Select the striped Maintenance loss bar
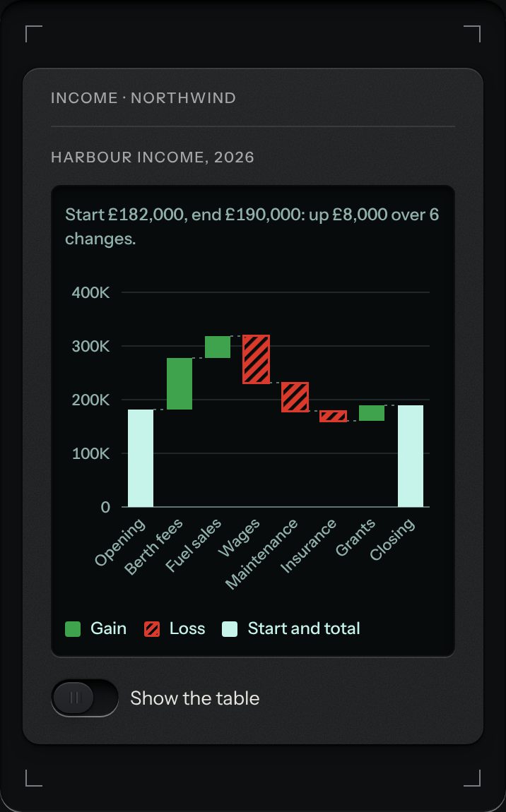Viewport: 506px width, 812px height. [x=295, y=398]
